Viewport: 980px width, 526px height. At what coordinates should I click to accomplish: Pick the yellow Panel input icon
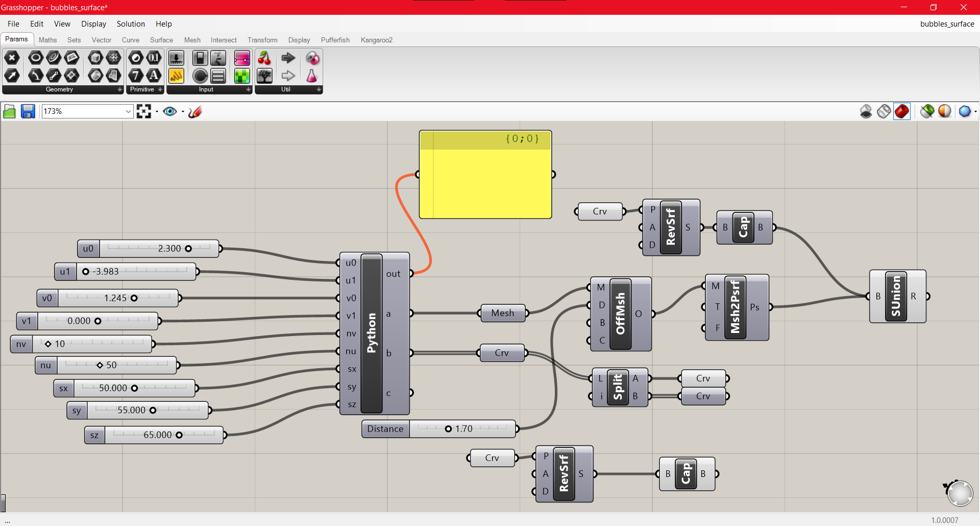pos(176,76)
